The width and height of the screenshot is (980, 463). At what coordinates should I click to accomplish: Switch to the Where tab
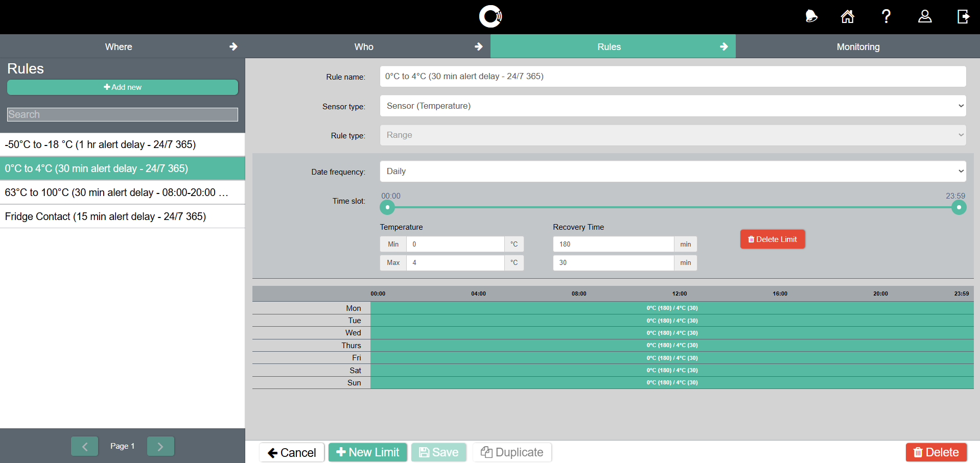coord(119,46)
